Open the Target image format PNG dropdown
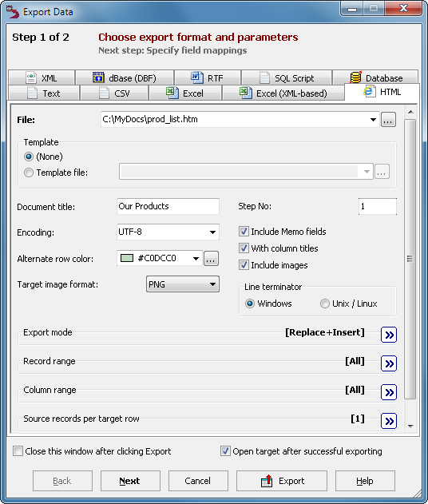 point(212,284)
